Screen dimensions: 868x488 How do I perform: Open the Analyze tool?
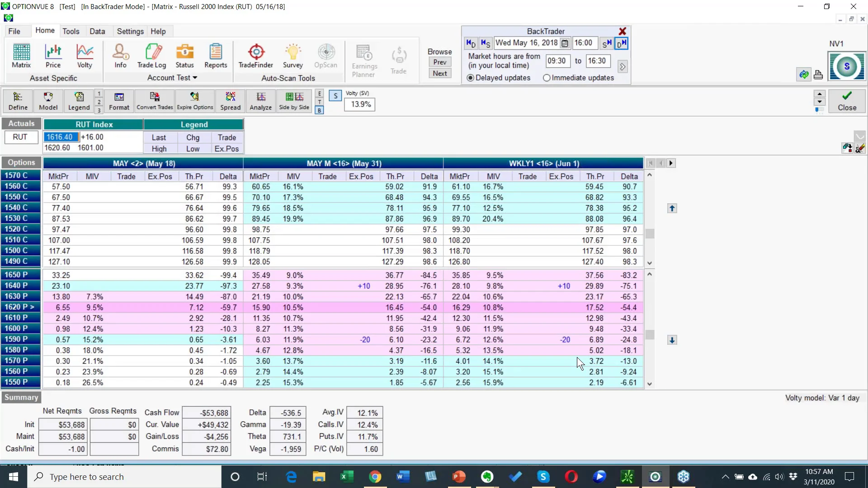[x=261, y=101]
